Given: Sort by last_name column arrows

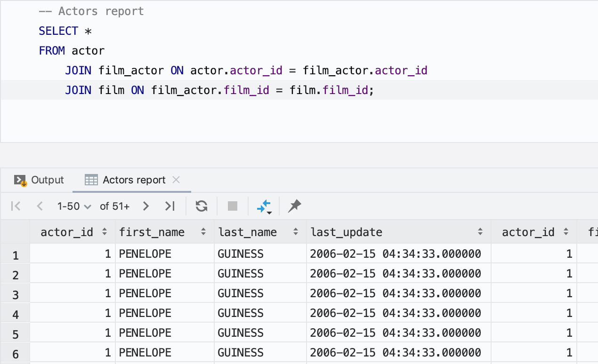Looking at the screenshot, I should (x=296, y=232).
